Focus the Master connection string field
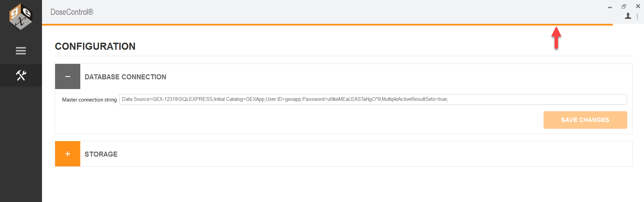This screenshot has width=644, height=202. 373,99
